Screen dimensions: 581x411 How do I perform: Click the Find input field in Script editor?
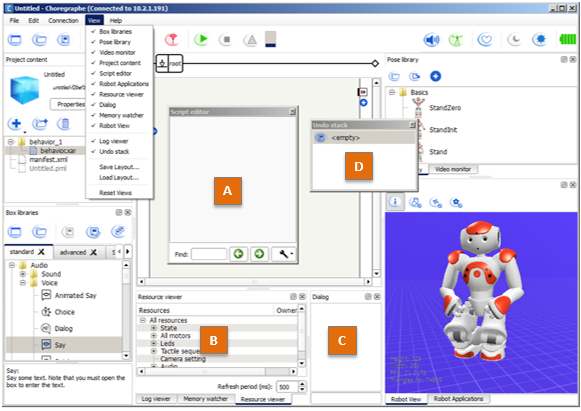click(x=209, y=254)
